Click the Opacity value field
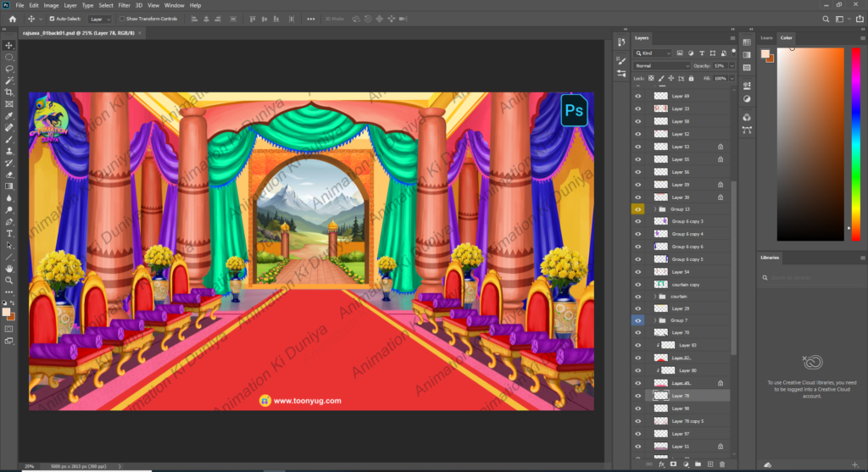The width and height of the screenshot is (868, 472). (x=719, y=65)
